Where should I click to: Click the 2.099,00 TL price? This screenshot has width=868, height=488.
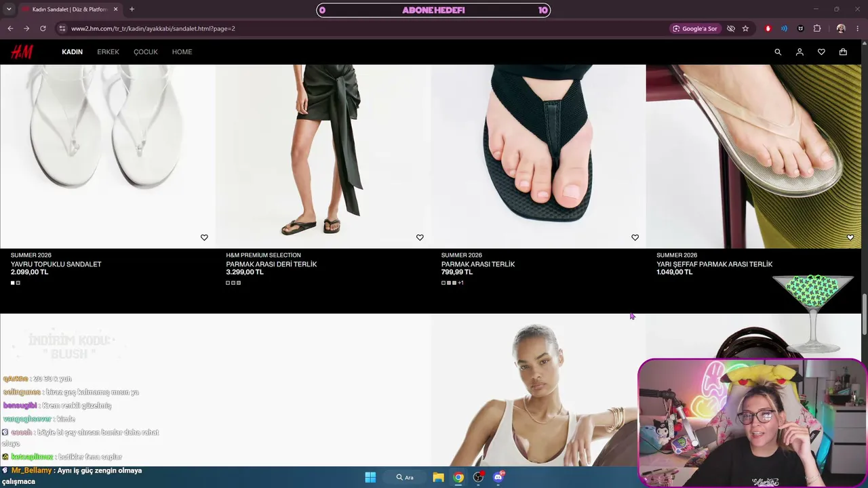point(30,272)
